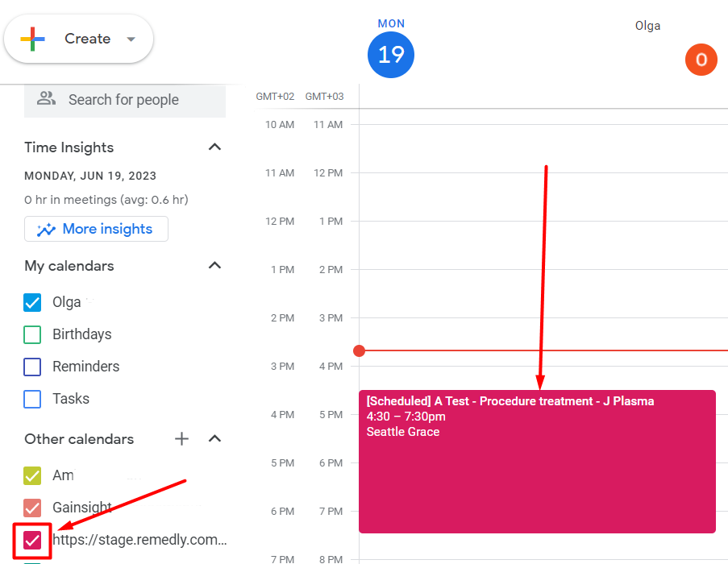Click the people icon in search box
Image resolution: width=728 pixels, height=564 pixels.
click(x=46, y=98)
